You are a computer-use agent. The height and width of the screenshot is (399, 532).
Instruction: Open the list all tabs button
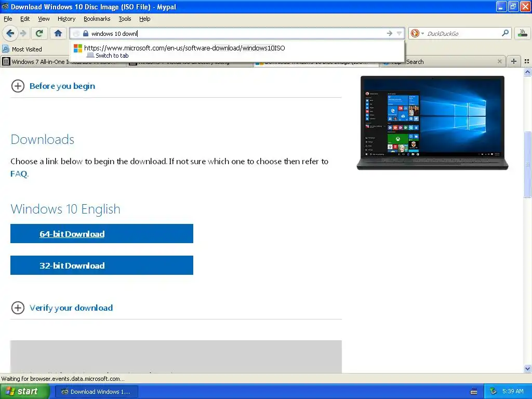coord(527,61)
